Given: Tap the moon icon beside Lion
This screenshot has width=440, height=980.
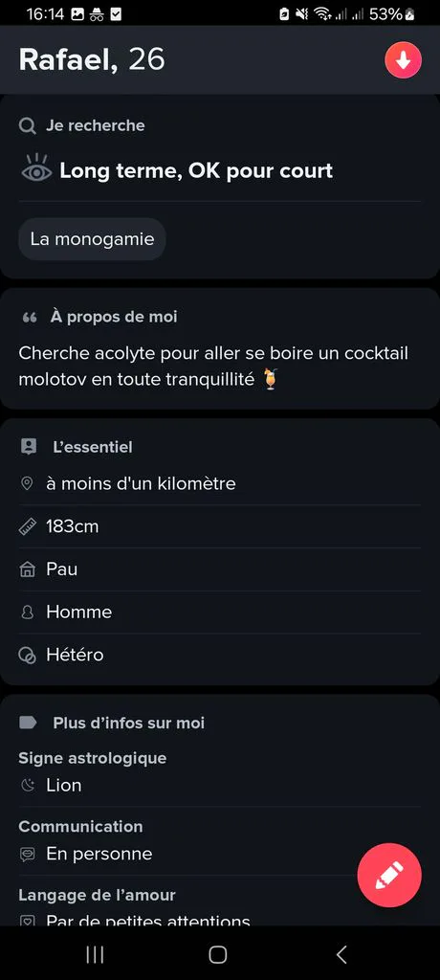Looking at the screenshot, I should [x=28, y=786].
